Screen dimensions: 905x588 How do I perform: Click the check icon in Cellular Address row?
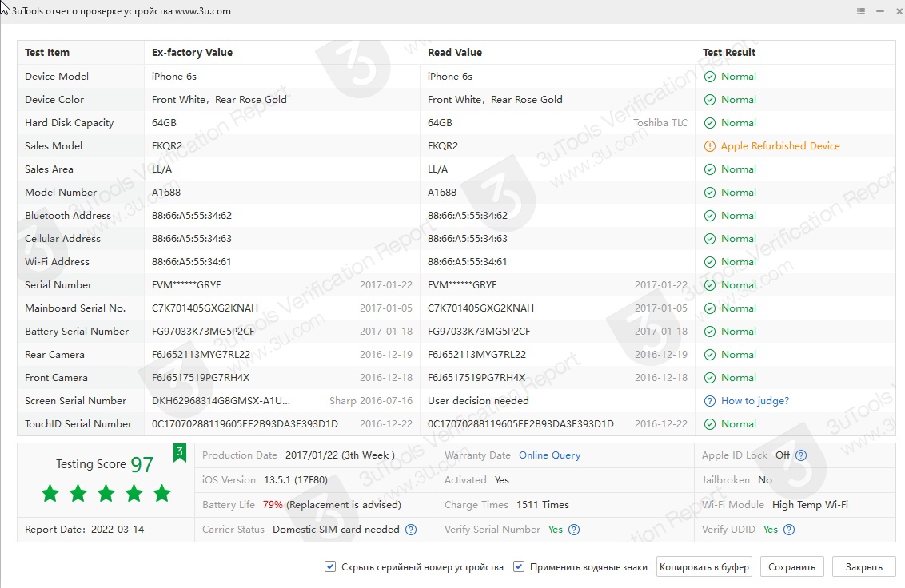[710, 239]
